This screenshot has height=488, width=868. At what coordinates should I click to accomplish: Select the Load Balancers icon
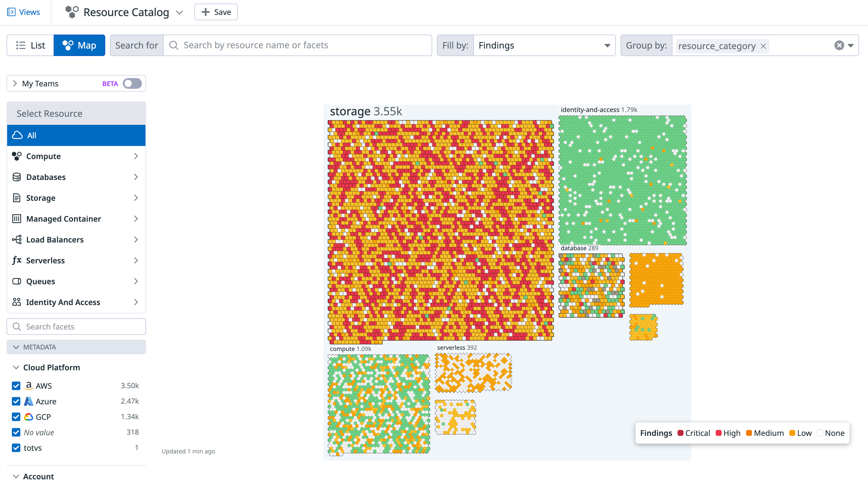(17, 240)
